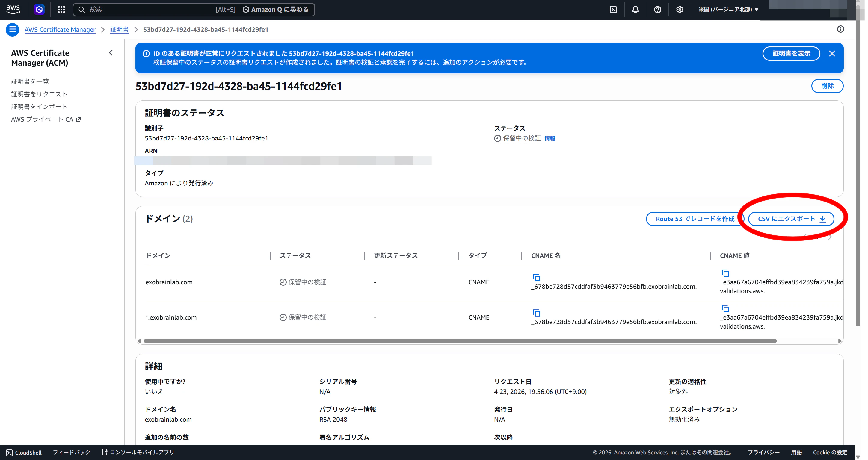Click the ドメイン column header
This screenshot has width=868, height=460.
point(158,255)
